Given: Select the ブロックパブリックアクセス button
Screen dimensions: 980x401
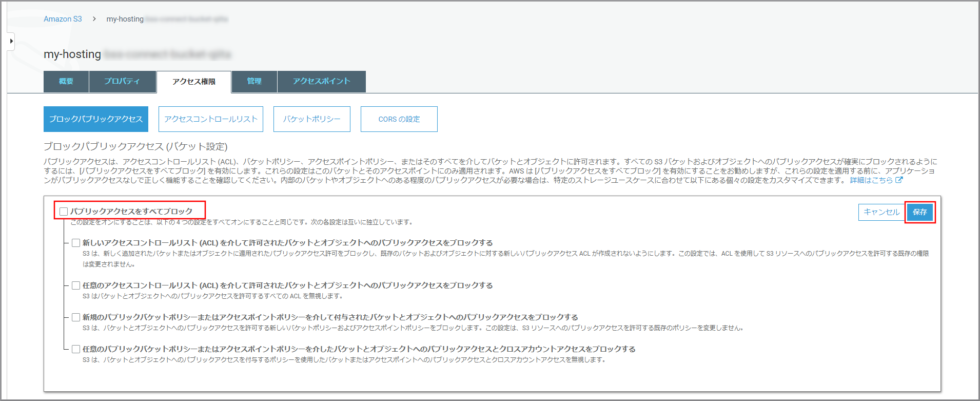Looking at the screenshot, I should click(x=96, y=119).
